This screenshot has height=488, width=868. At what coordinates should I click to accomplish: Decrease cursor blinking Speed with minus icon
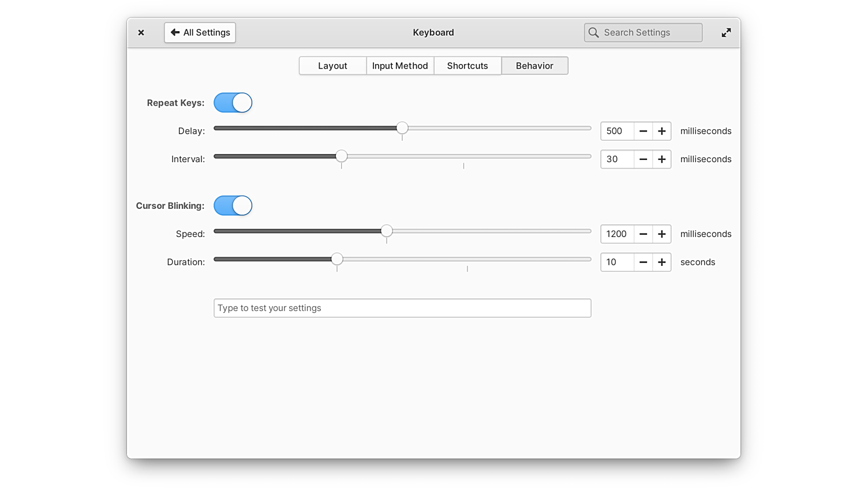tap(643, 234)
